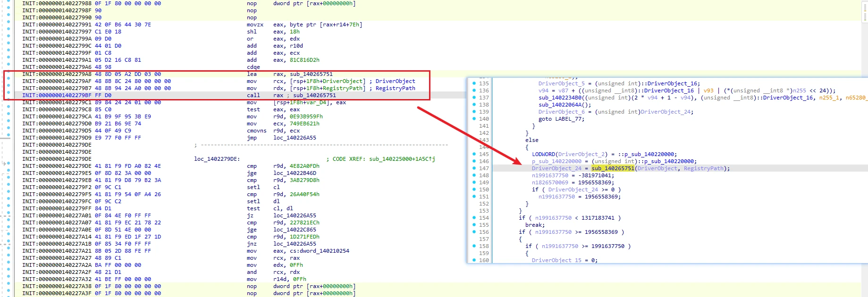
Task: Toggle breakpoint dot on pseudocode line 139
Action: pyautogui.click(x=474, y=112)
